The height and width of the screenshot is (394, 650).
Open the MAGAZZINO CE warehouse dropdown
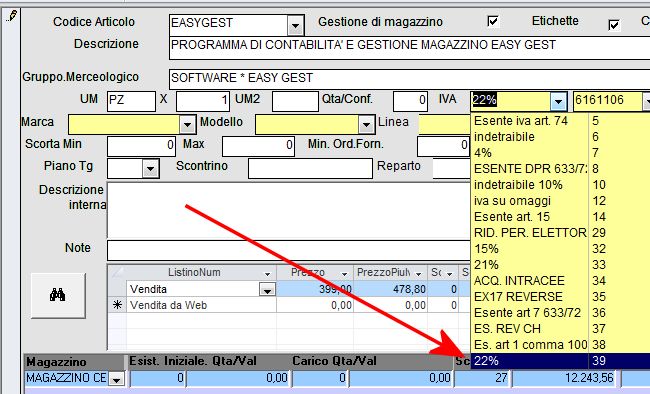point(116,379)
